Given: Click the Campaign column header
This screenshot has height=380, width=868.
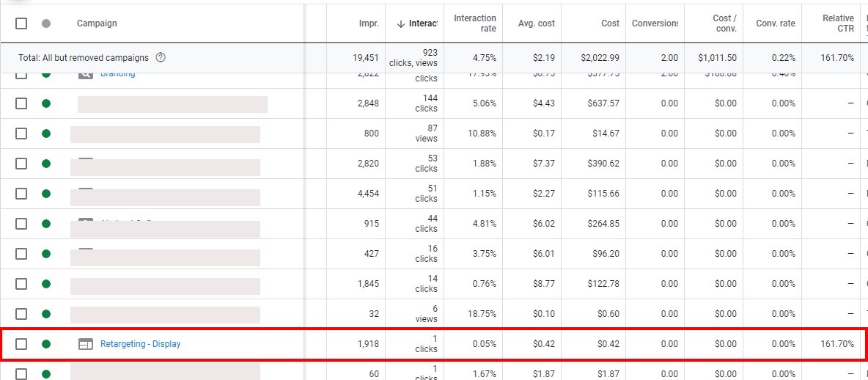Looking at the screenshot, I should coord(97,23).
